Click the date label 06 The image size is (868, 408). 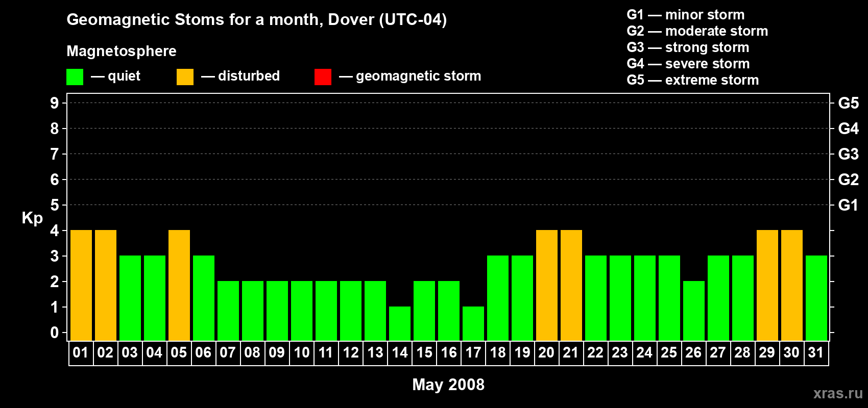point(203,352)
